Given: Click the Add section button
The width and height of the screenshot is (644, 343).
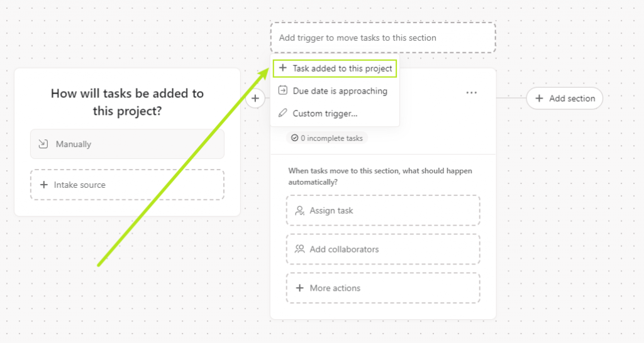Looking at the screenshot, I should click(x=564, y=99).
